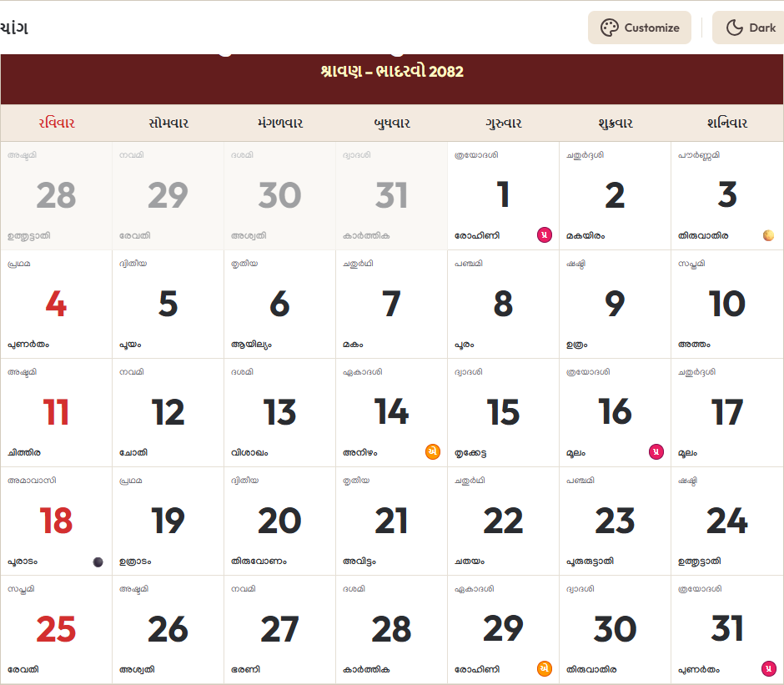Select black date 28 in last row

pos(392,629)
